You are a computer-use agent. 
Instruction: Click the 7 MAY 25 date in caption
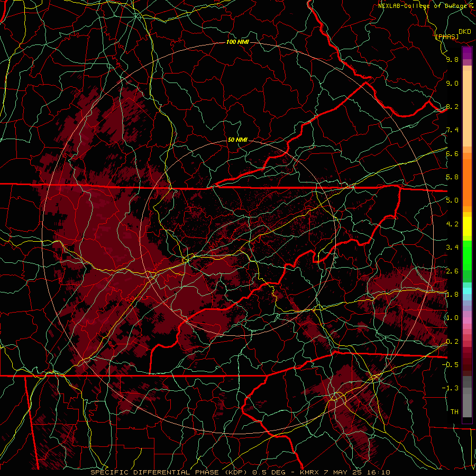[342, 472]
